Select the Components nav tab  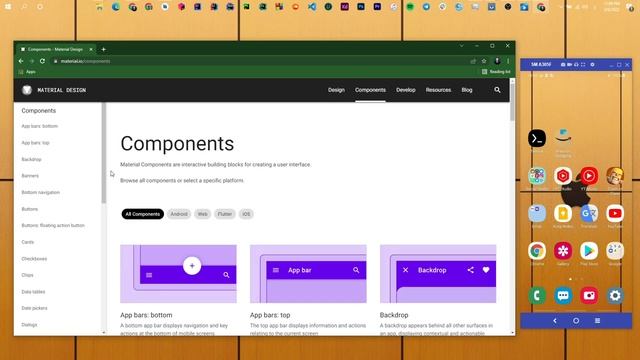[x=370, y=90]
